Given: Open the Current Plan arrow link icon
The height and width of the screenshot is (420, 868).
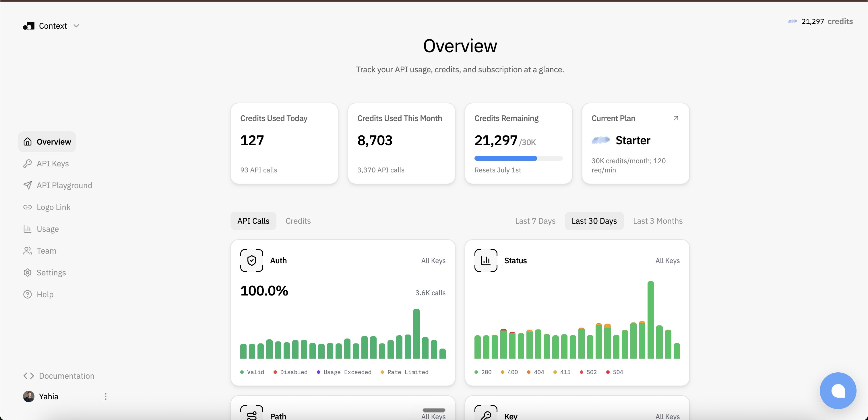Looking at the screenshot, I should (676, 118).
